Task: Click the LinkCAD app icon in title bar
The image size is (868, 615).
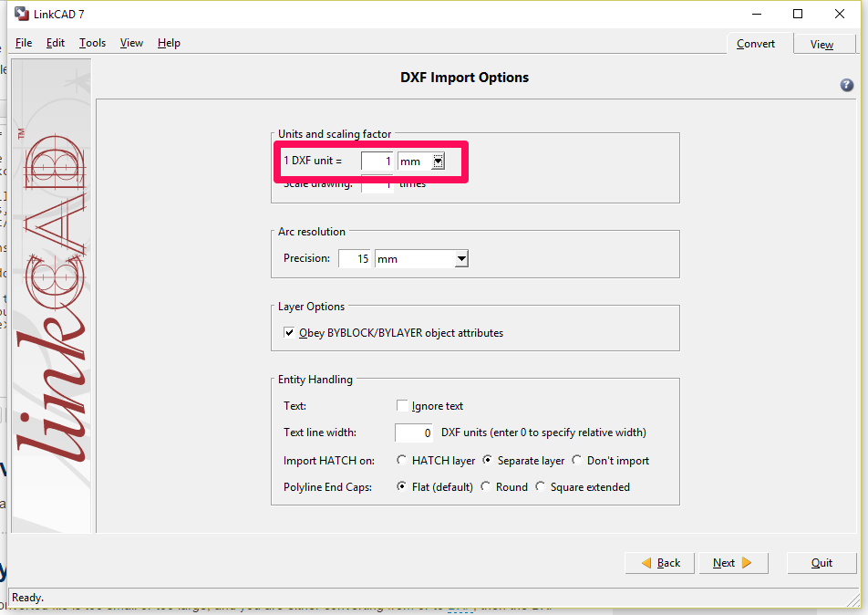Action: point(21,14)
